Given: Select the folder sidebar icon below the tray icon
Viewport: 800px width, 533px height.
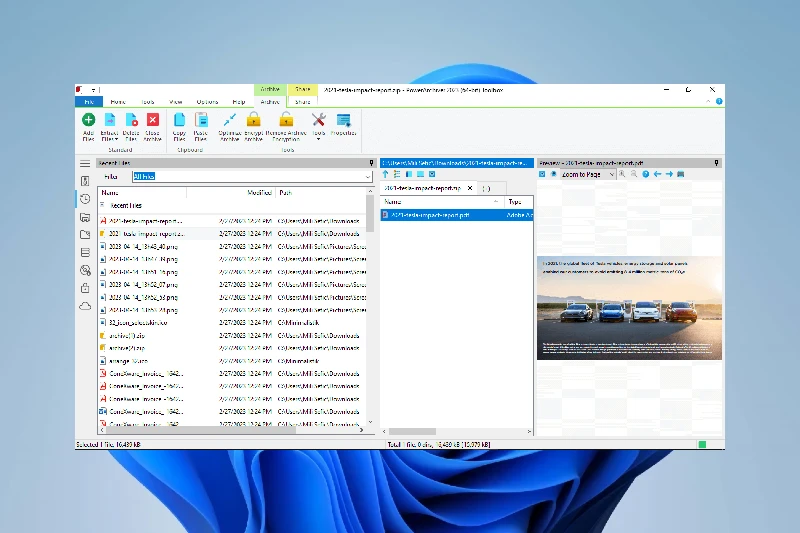Looking at the screenshot, I should point(85,235).
